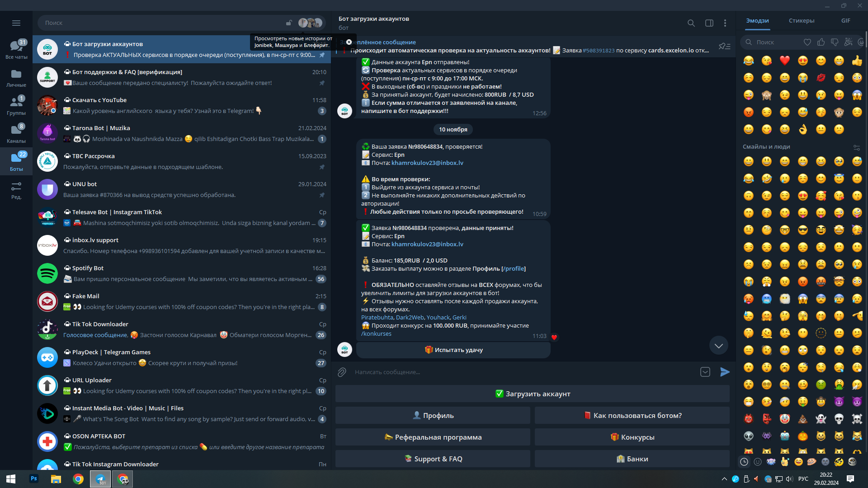Open the Ред. folder edit icon

click(16, 190)
